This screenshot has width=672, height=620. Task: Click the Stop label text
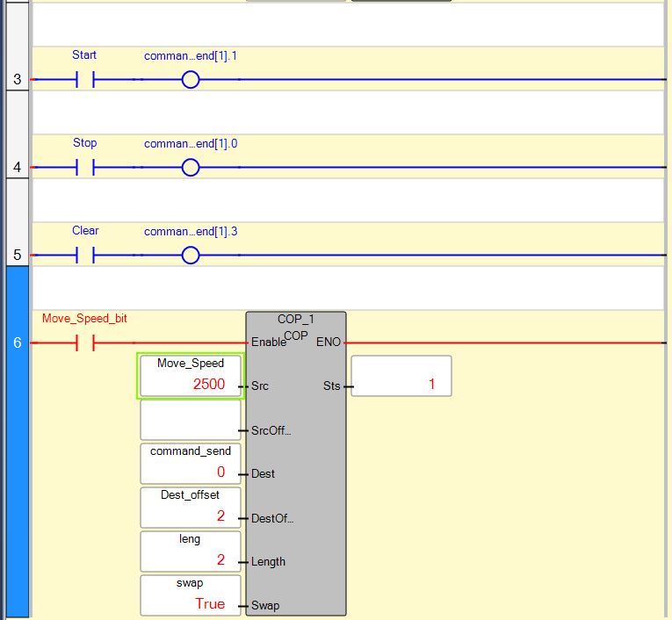point(85,142)
